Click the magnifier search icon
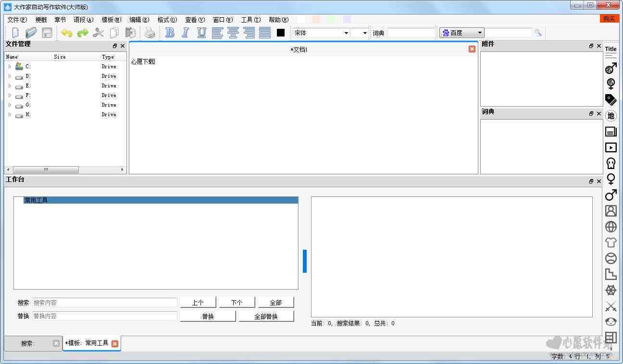Image resolution: width=623 pixels, height=364 pixels. [538, 33]
